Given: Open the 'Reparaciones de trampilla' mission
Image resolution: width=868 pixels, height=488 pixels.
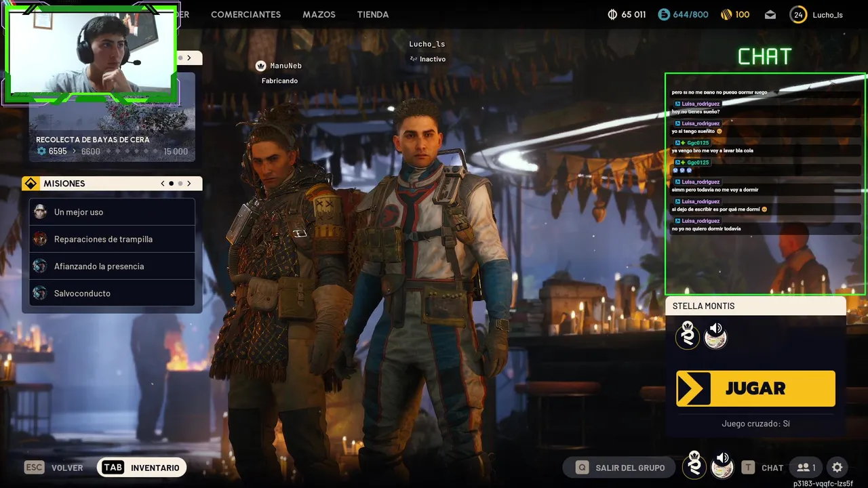Looking at the screenshot, I should point(112,239).
